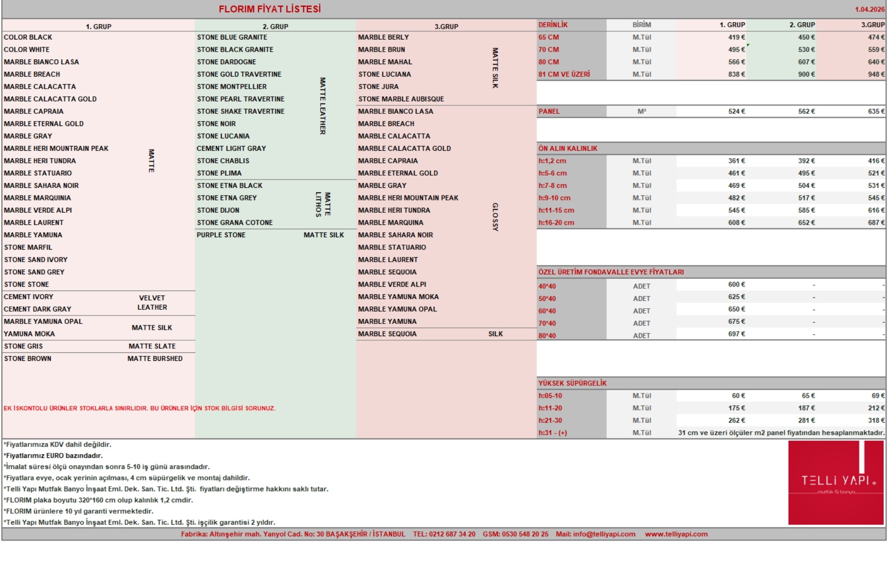Click the "697 €" sink price
The height and width of the screenshot is (588, 888).
pos(737,334)
